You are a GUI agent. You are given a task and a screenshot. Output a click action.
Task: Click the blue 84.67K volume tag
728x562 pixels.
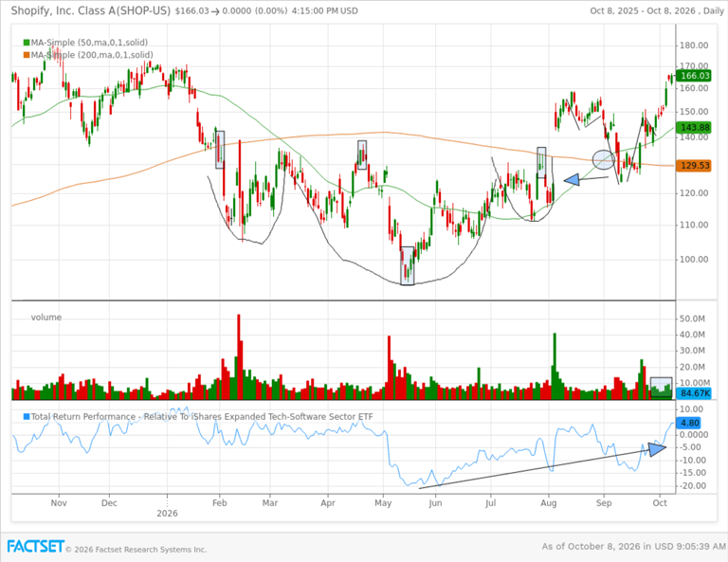coord(694,393)
